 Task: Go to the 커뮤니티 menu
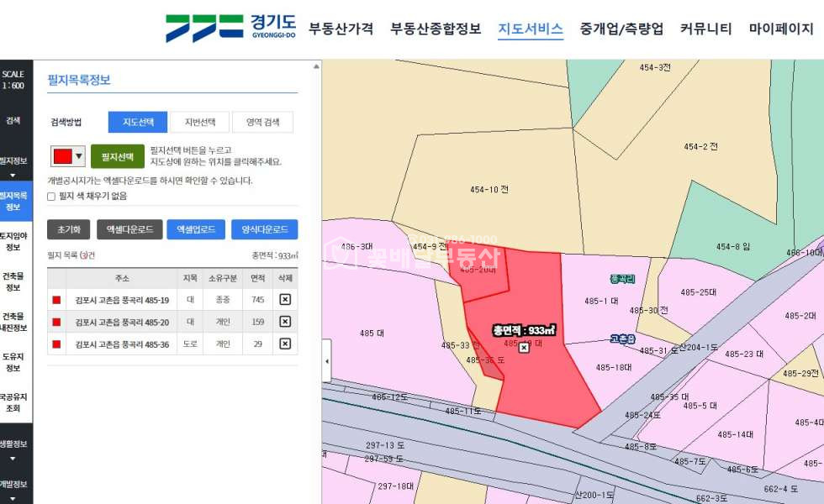[705, 29]
